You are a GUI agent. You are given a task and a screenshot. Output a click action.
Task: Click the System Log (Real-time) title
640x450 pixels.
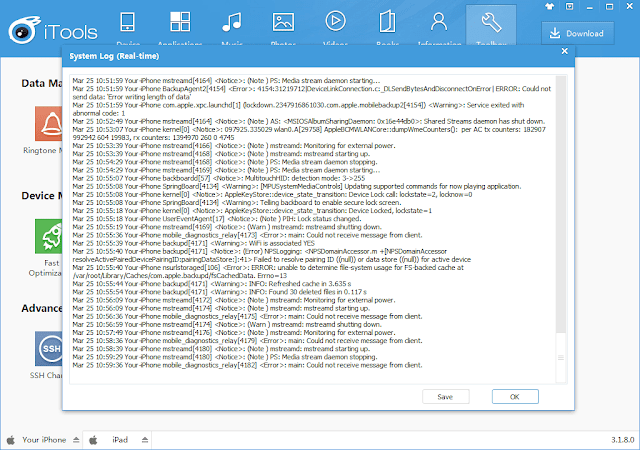(x=114, y=56)
